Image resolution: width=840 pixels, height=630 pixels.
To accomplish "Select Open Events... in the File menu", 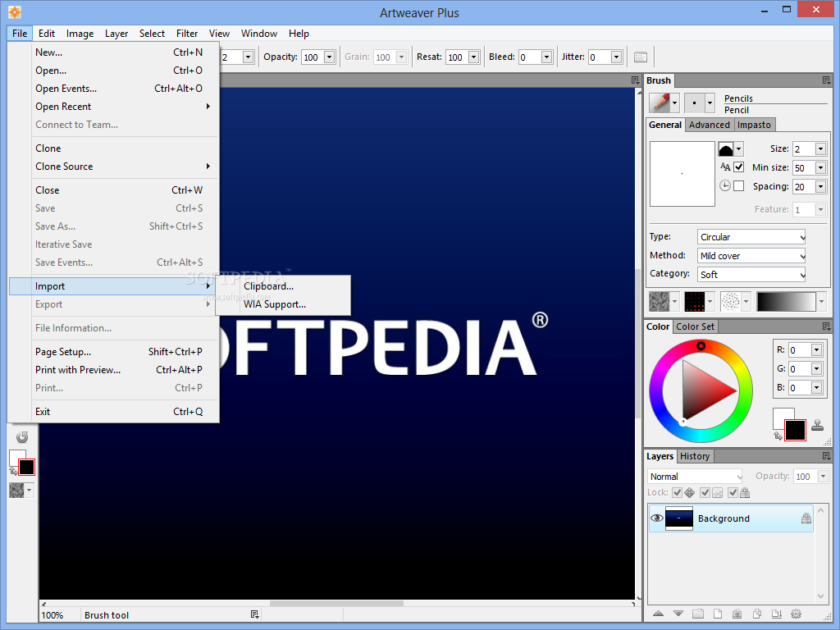I will [113, 89].
